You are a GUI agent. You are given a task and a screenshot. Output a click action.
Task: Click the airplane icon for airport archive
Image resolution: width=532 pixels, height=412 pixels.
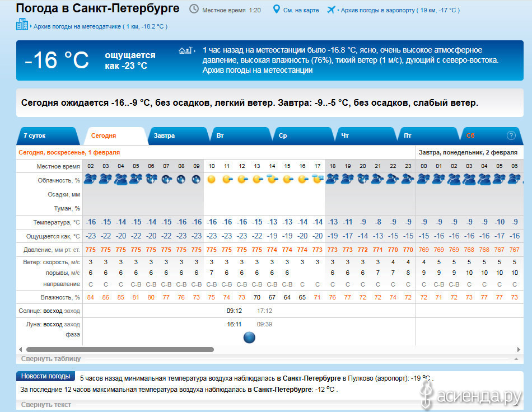pos(331,10)
